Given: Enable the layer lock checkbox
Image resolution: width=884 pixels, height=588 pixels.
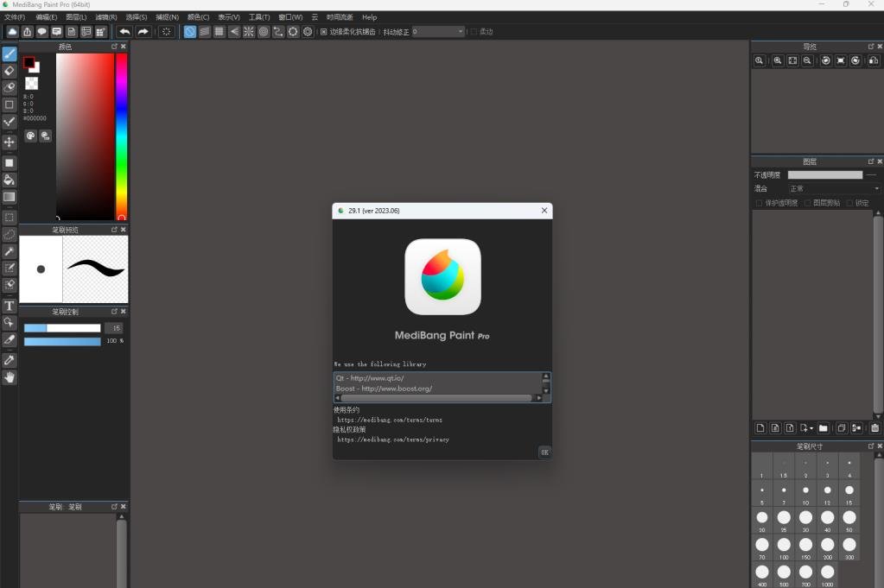Looking at the screenshot, I should coord(849,203).
